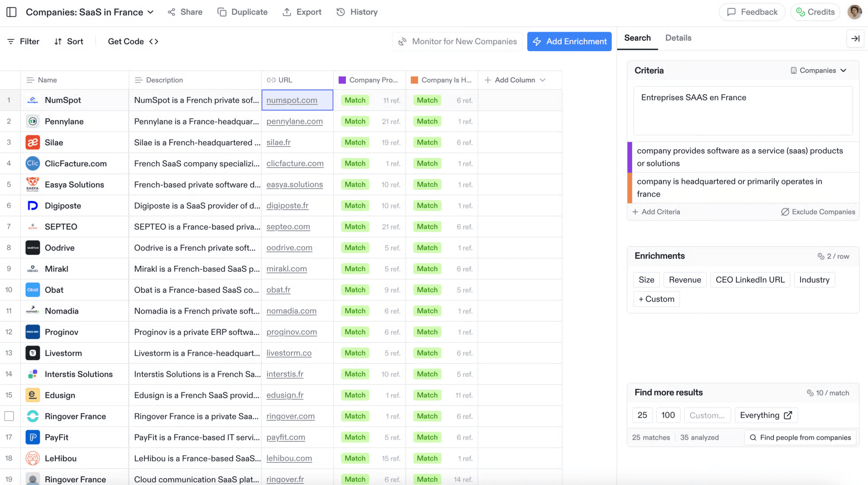This screenshot has width=868, height=485.
Task: Add a + Custom enrichment
Action: point(656,299)
